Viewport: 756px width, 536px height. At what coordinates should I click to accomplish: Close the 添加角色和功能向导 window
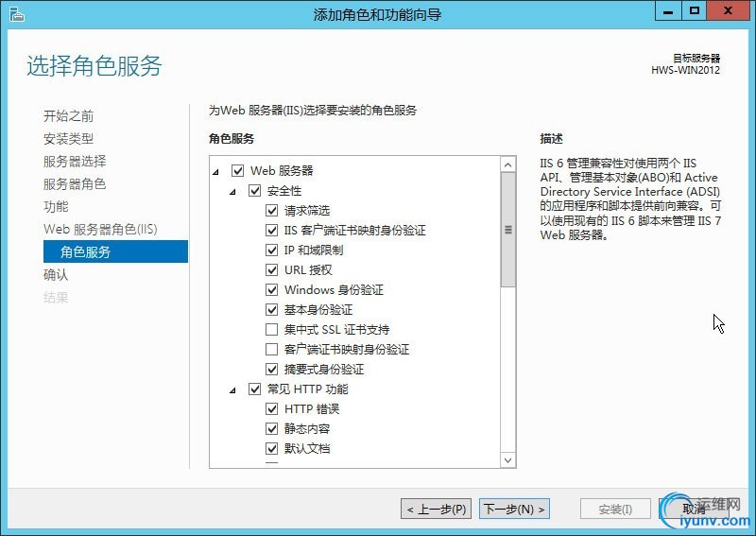pyautogui.click(x=727, y=11)
